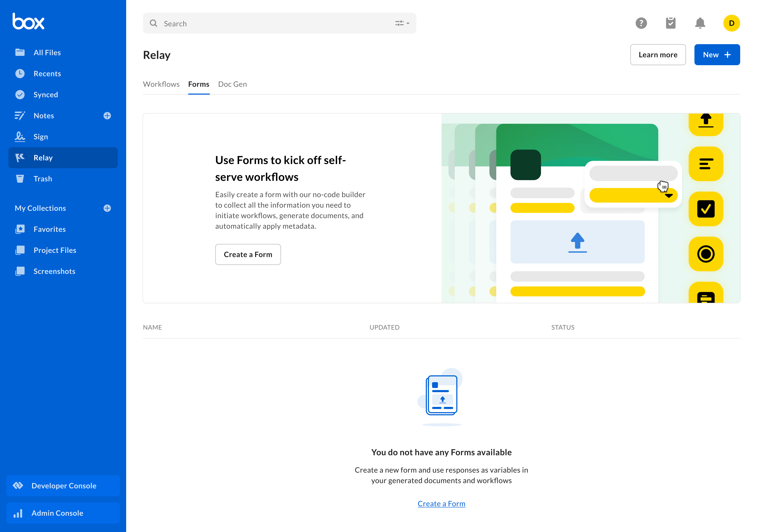The image size is (757, 532).
Task: Go to Trash in the sidebar
Action: (43, 179)
